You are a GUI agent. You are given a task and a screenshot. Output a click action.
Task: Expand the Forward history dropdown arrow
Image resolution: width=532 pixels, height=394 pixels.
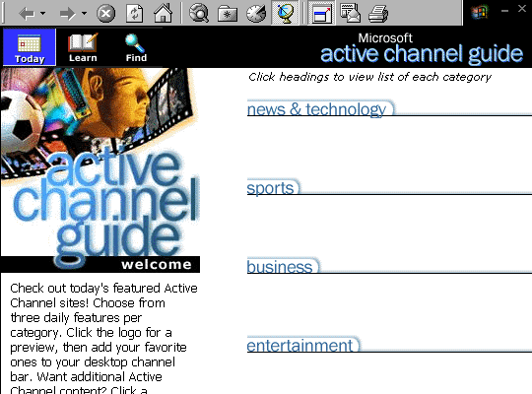click(84, 14)
